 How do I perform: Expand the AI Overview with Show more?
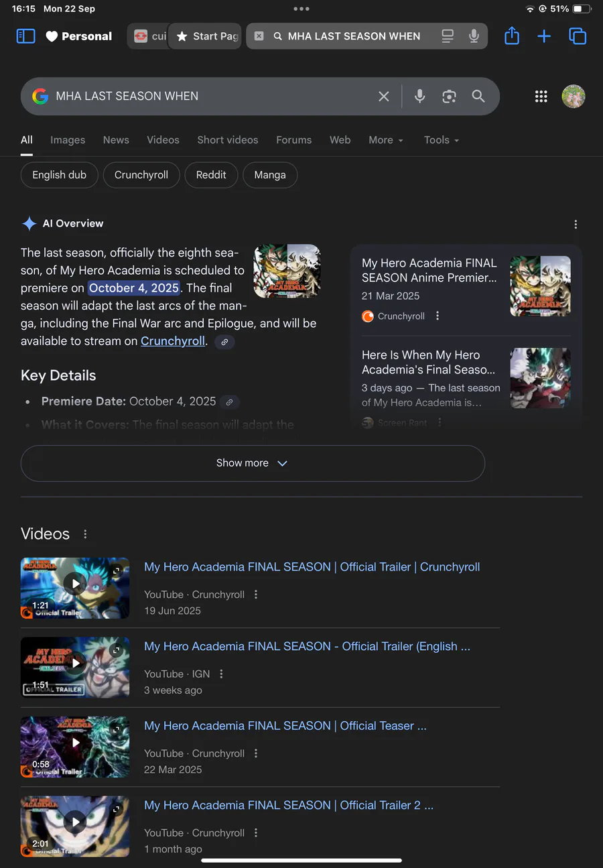pos(253,463)
